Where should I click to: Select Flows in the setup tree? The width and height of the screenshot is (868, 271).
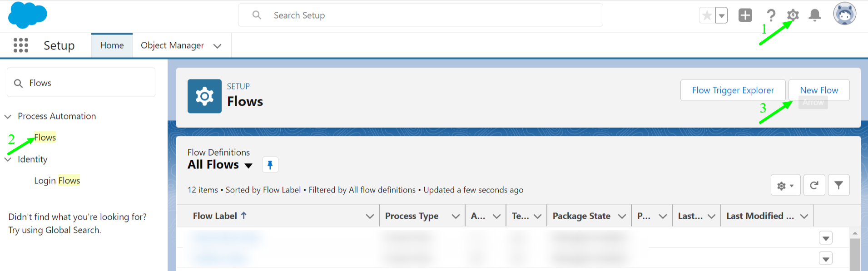pyautogui.click(x=45, y=138)
